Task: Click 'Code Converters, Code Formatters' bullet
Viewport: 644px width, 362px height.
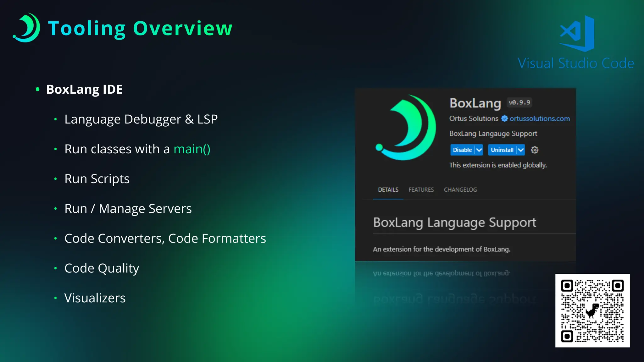Action: 165,239
